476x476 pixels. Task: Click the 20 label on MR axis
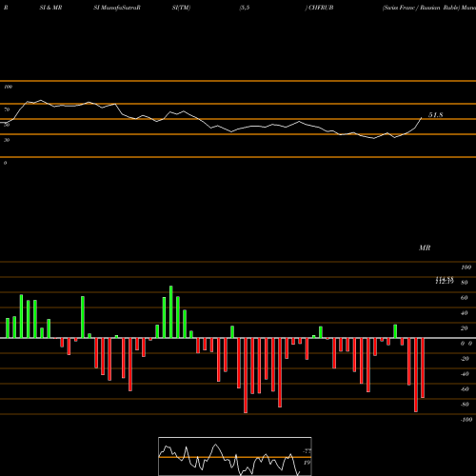pyautogui.click(x=465, y=328)
